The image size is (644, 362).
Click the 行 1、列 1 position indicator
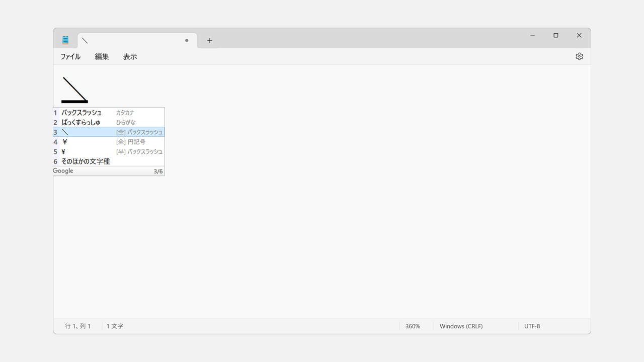pos(78,326)
